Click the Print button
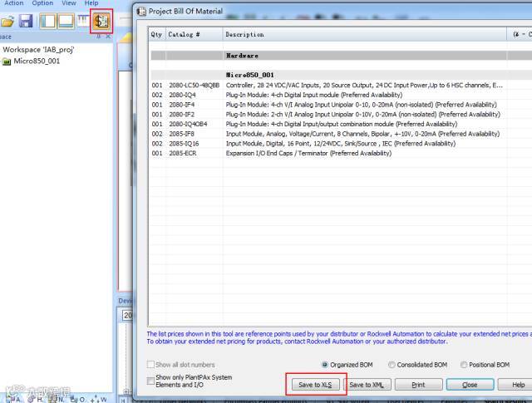The image size is (532, 403). point(418,385)
